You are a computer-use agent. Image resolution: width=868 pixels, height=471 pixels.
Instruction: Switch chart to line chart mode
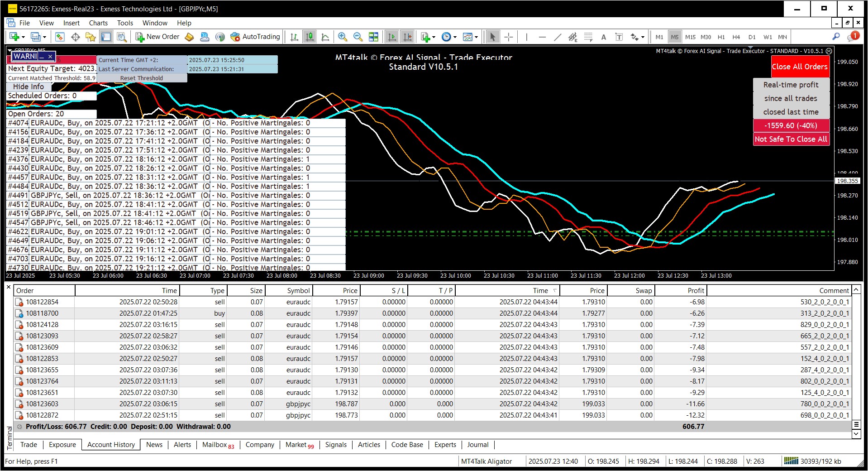tap(325, 37)
